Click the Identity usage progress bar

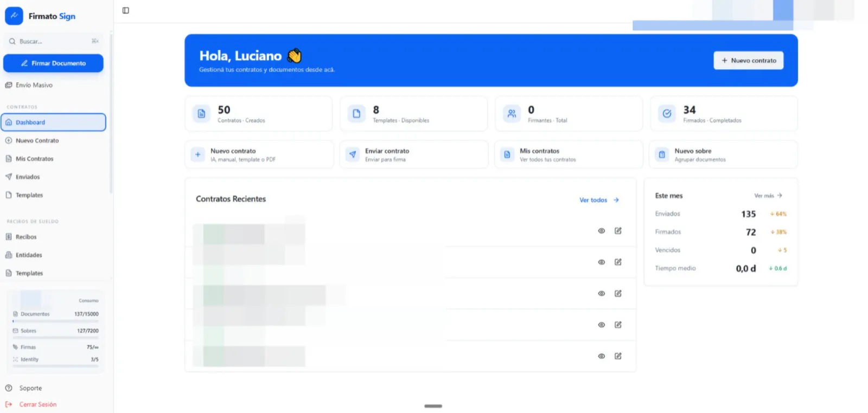[56, 366]
